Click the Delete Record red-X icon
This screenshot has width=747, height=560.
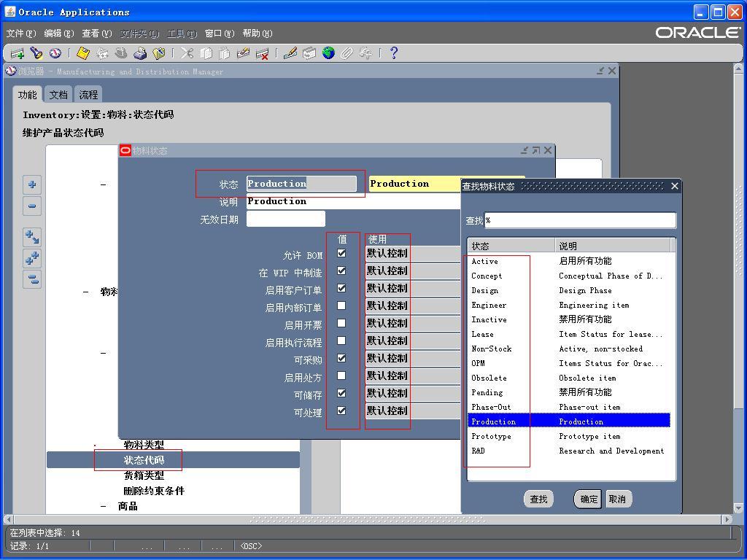coord(262,53)
